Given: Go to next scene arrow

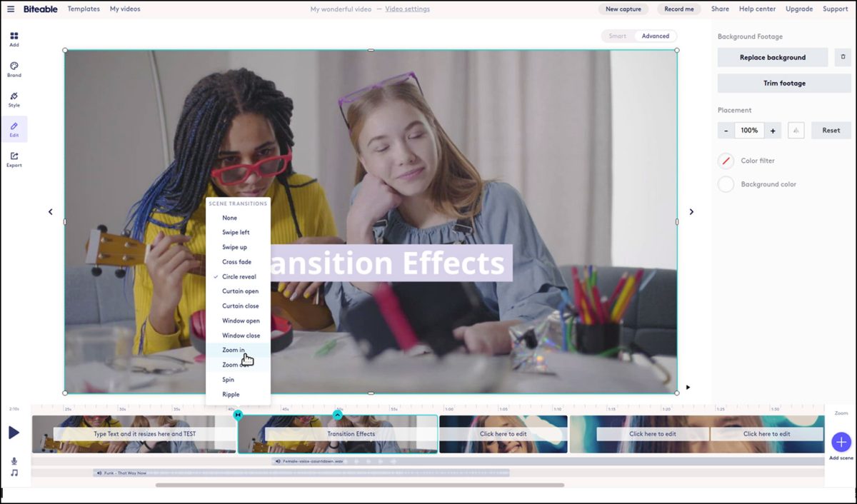Looking at the screenshot, I should coord(691,212).
